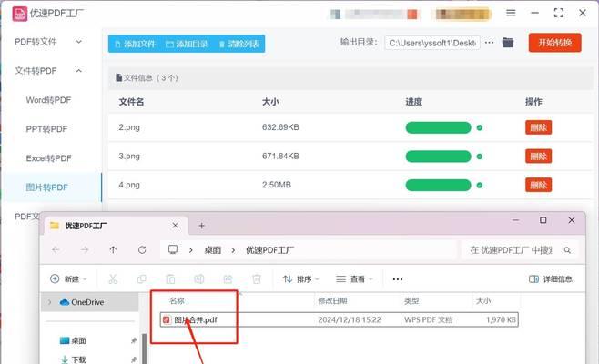Image resolution: width=599 pixels, height=364 pixels.
Task: Click the 4.png completed status dot
Action: click(480, 186)
